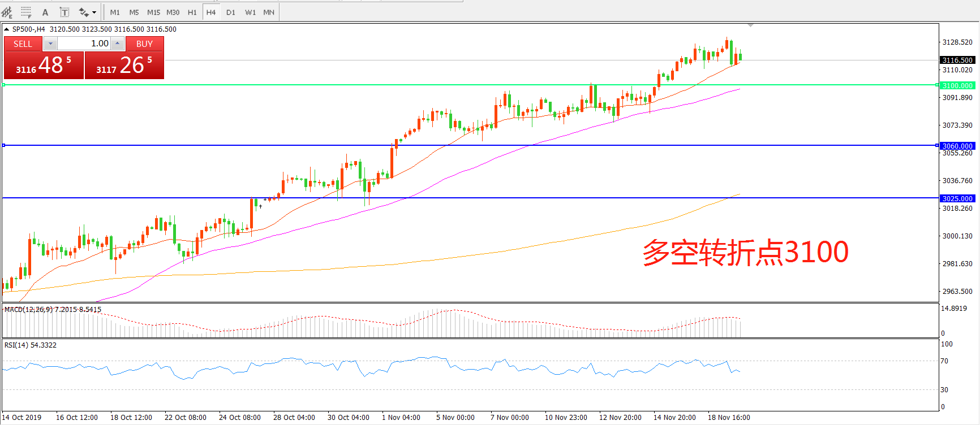Select the Text Label tool
Screen dimensions: 980x425
click(x=65, y=12)
